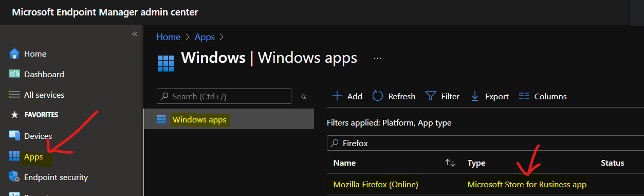
Task: Open Endpoint security in sidebar
Action: click(x=48, y=177)
